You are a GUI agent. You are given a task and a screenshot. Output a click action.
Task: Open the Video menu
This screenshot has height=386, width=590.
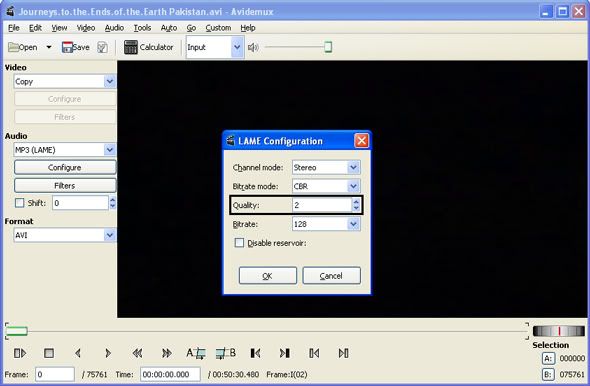[x=86, y=28]
